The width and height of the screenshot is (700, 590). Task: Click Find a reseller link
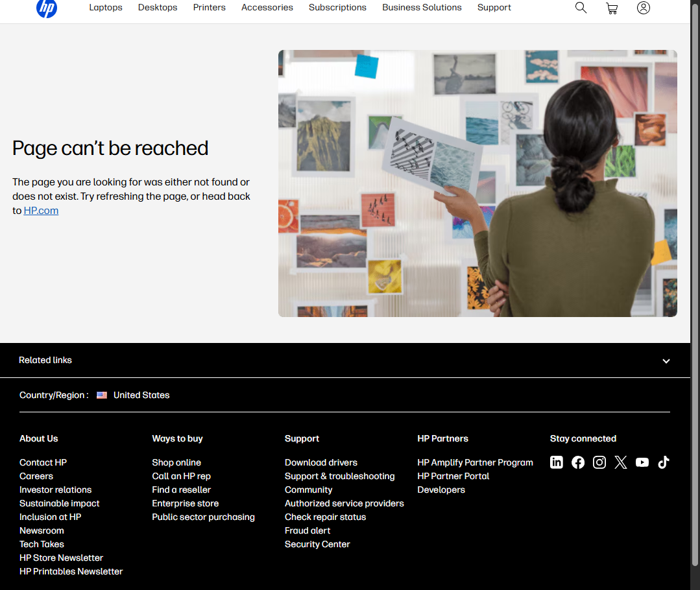point(181,490)
